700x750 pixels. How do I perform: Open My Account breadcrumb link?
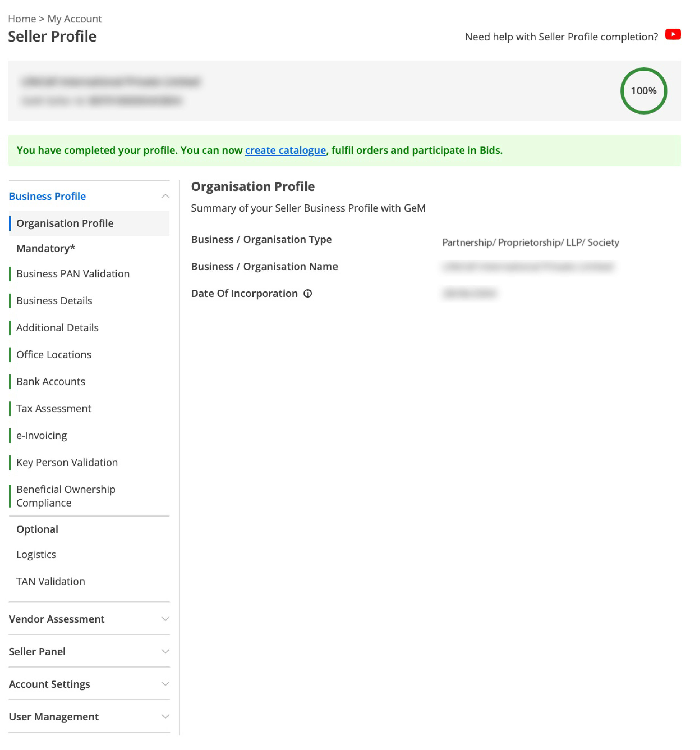(75, 19)
